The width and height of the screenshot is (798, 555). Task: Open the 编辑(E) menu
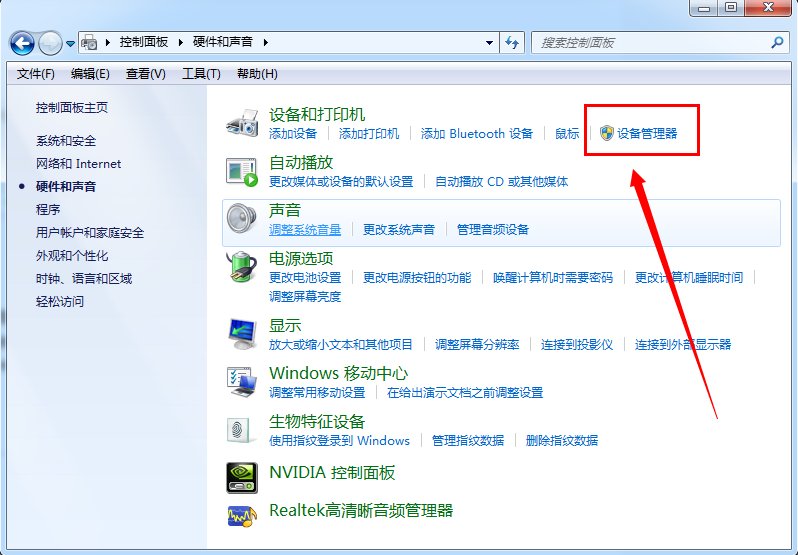[x=90, y=74]
